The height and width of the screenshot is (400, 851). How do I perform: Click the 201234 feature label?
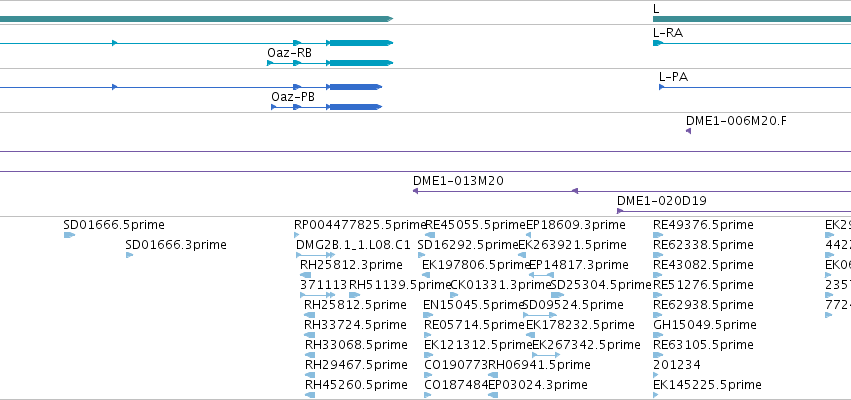pos(677,365)
